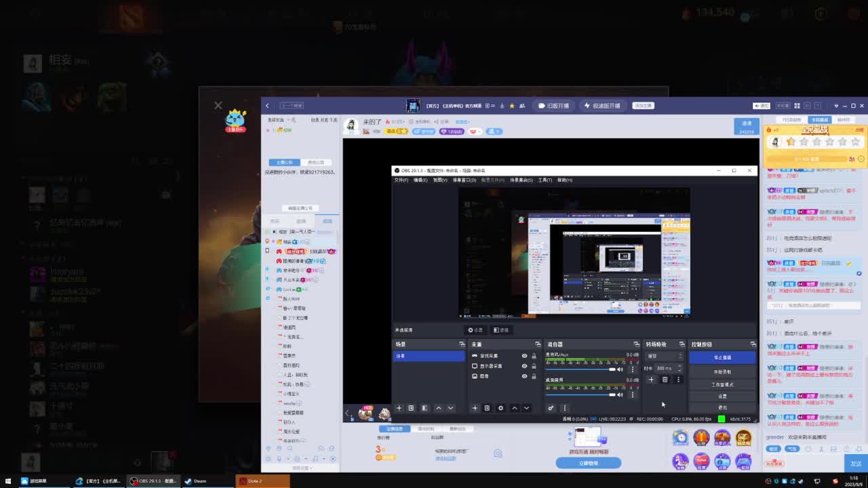Pop out the 来源 dock panel
This screenshot has height=488, width=868.
[538, 344]
